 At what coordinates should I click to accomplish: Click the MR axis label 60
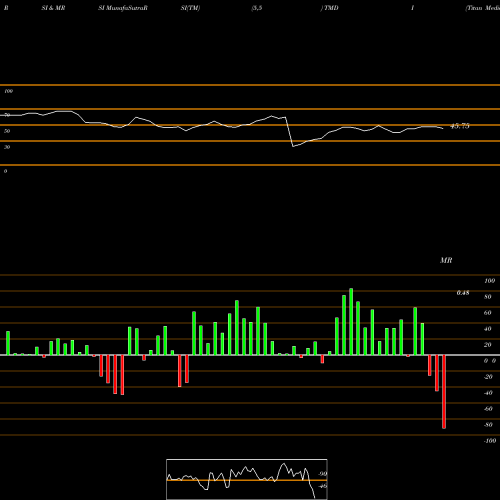pyautogui.click(x=488, y=313)
